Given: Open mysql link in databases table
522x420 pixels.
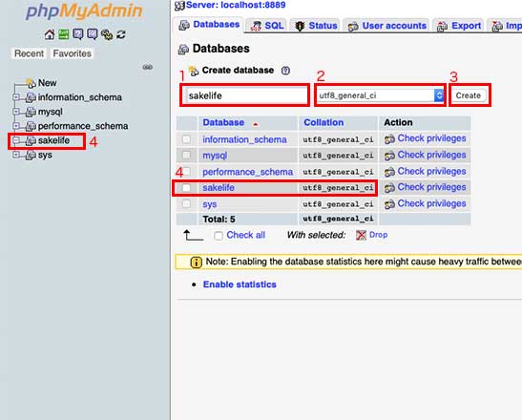Looking at the screenshot, I should coord(215,156).
